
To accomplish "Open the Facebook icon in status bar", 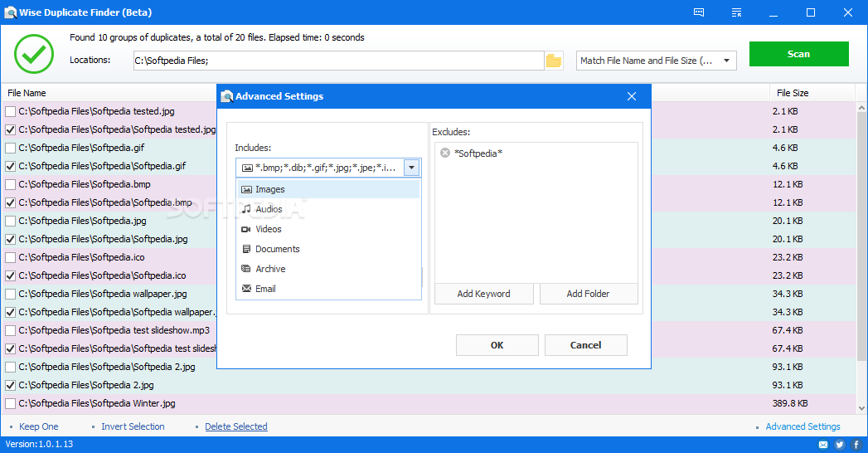I will point(856,444).
